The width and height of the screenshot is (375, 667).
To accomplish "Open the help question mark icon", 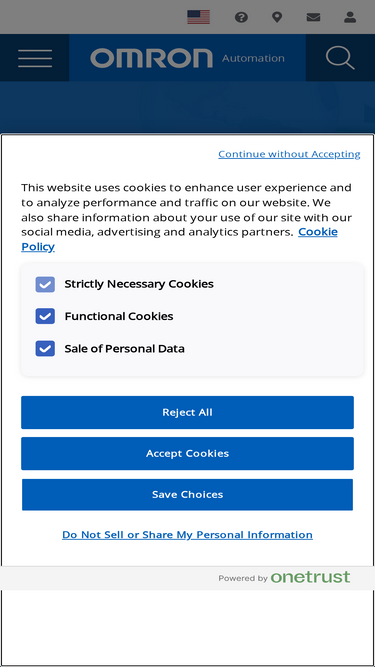I will 241,17.
